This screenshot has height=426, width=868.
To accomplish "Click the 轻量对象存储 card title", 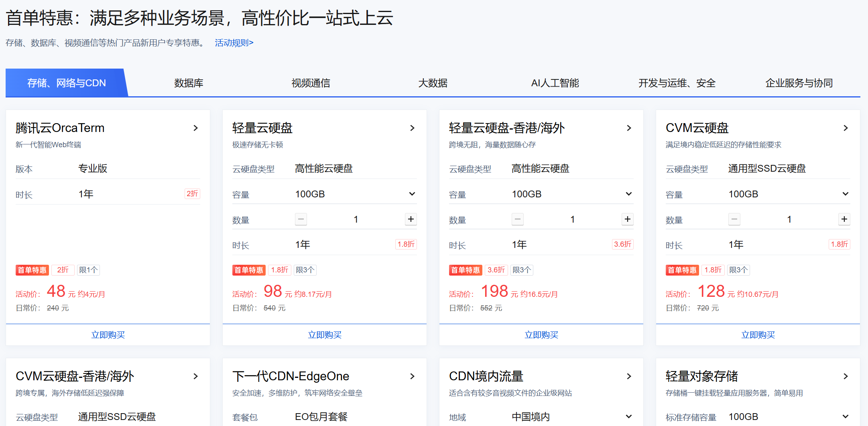I will [702, 376].
